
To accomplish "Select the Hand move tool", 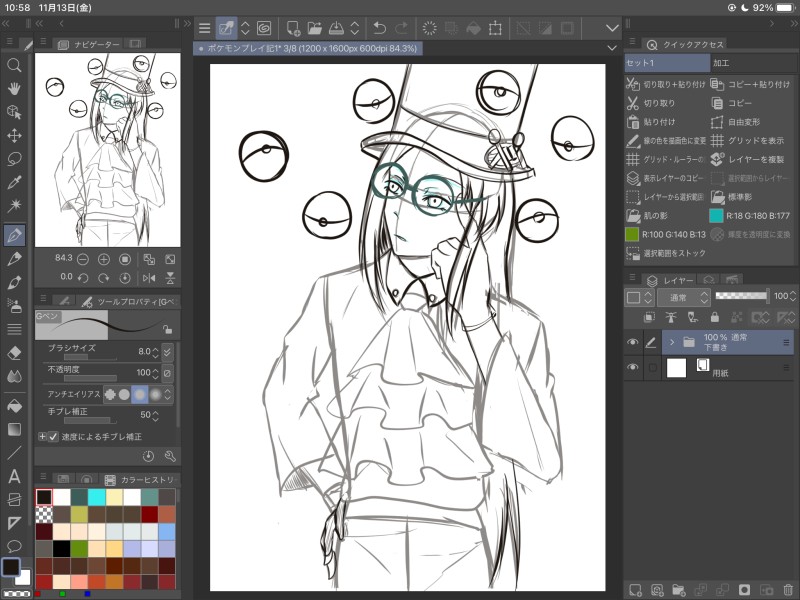I will [x=14, y=88].
